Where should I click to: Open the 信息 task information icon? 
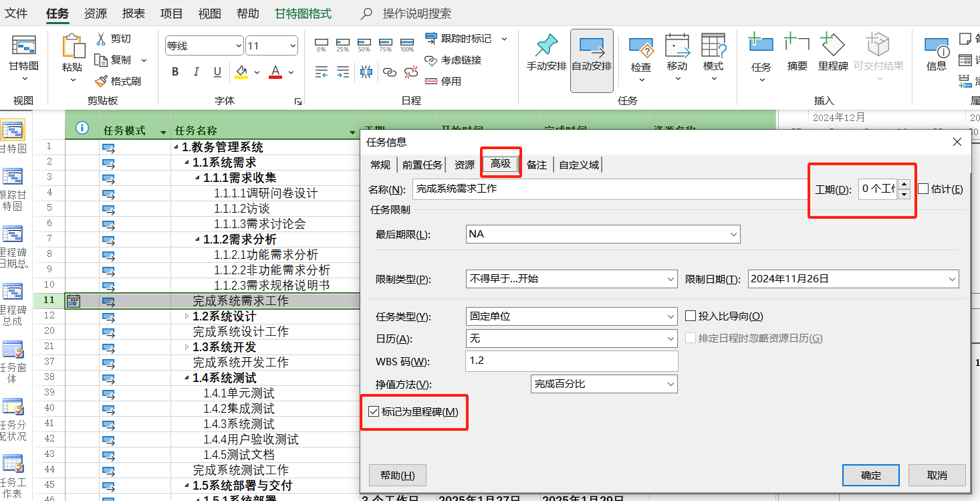937,46
